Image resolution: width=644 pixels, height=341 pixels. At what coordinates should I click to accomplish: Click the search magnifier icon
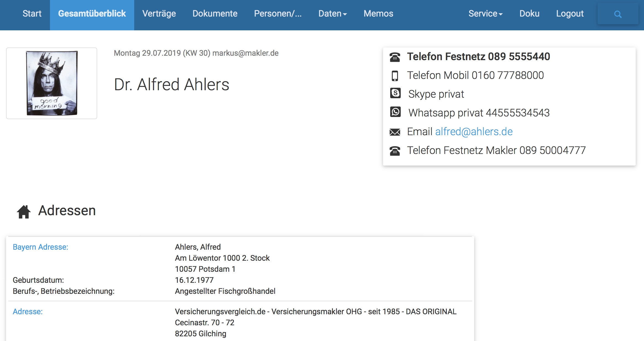[618, 14]
